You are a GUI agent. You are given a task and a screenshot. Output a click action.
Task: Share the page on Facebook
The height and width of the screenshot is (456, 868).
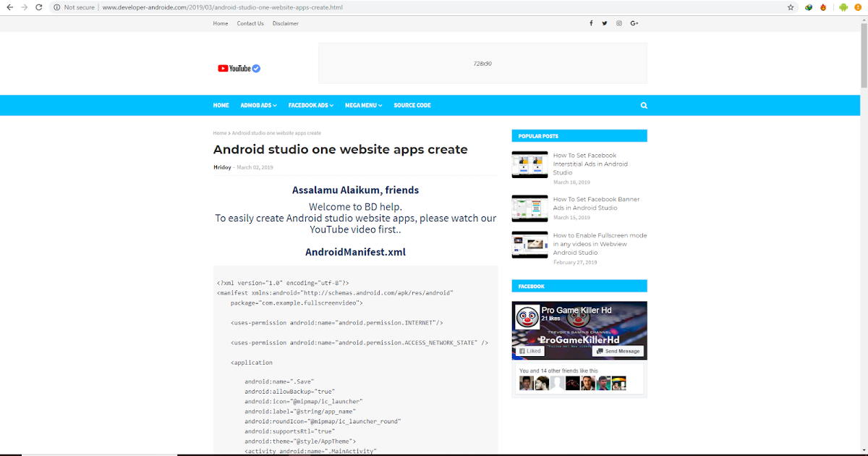pyautogui.click(x=591, y=22)
